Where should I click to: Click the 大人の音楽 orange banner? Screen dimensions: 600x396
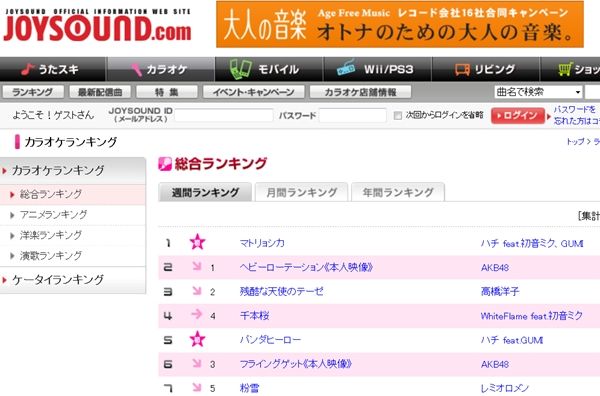[400, 24]
